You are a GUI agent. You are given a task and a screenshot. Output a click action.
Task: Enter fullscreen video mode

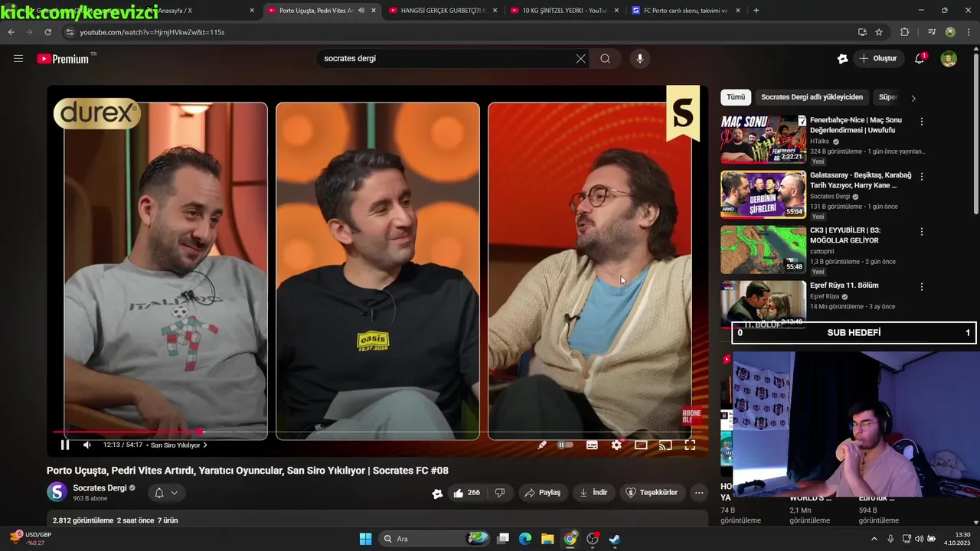[x=690, y=445]
